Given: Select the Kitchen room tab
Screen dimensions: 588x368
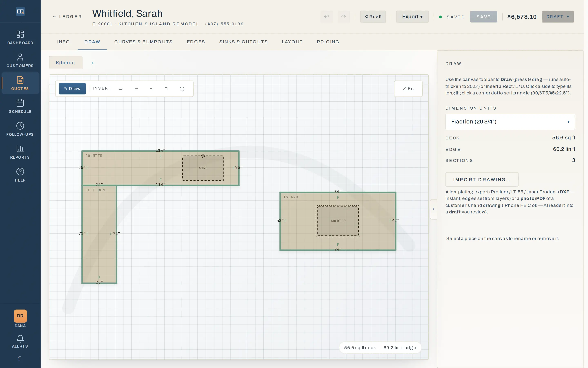Looking at the screenshot, I should [66, 63].
